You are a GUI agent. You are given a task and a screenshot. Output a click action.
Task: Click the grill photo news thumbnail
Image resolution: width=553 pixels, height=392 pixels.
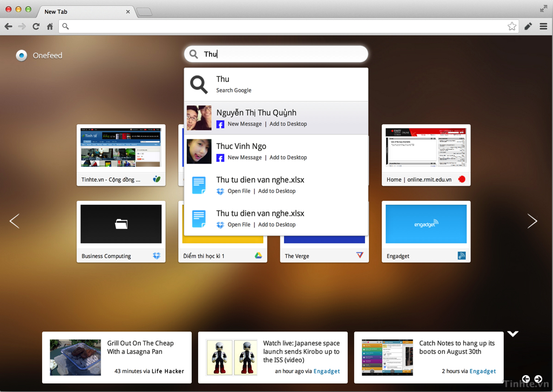(x=76, y=357)
